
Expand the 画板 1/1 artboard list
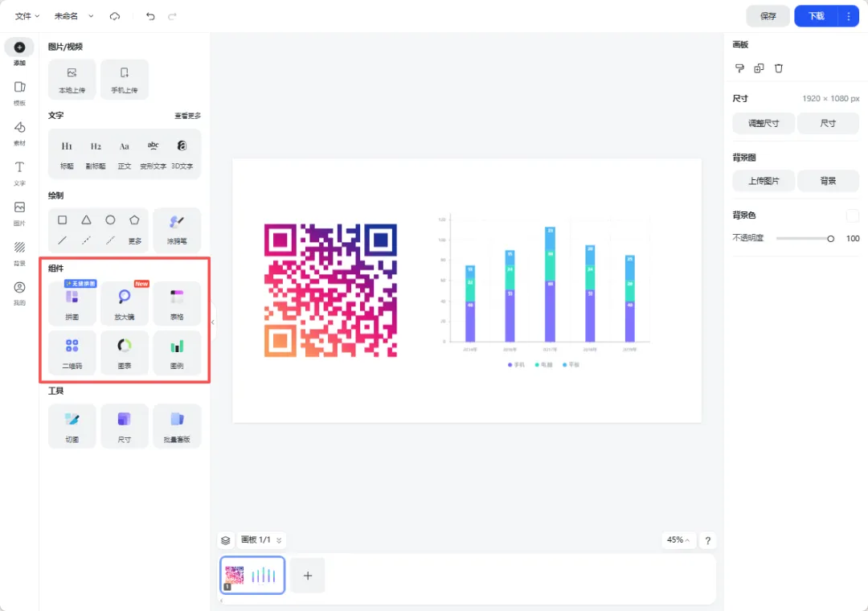pyautogui.click(x=261, y=539)
